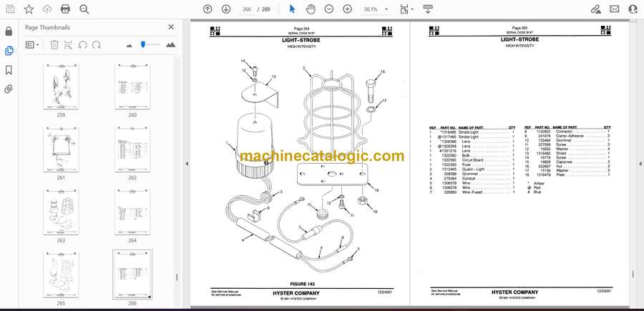Screen dimensions: 644x311
Task: Rotate pages counterclockwise
Action: point(82,45)
